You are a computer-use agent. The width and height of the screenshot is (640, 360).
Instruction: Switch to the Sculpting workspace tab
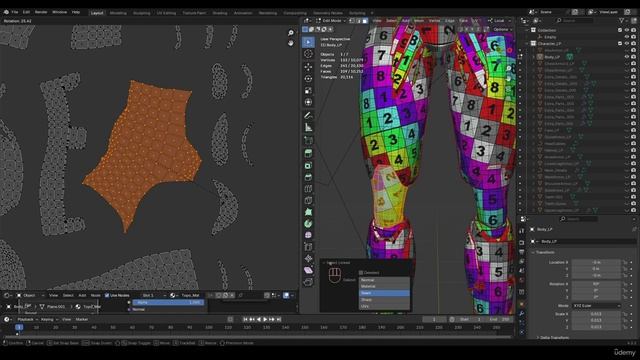[x=142, y=13]
